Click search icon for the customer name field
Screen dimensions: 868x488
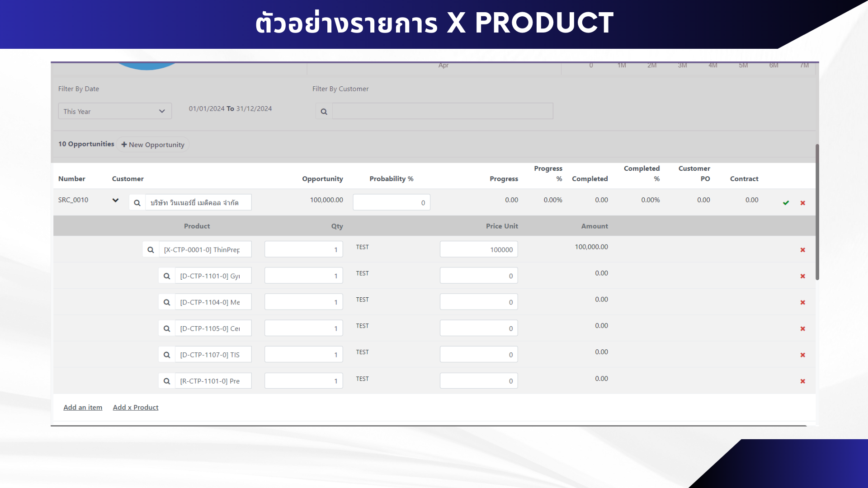tap(137, 203)
